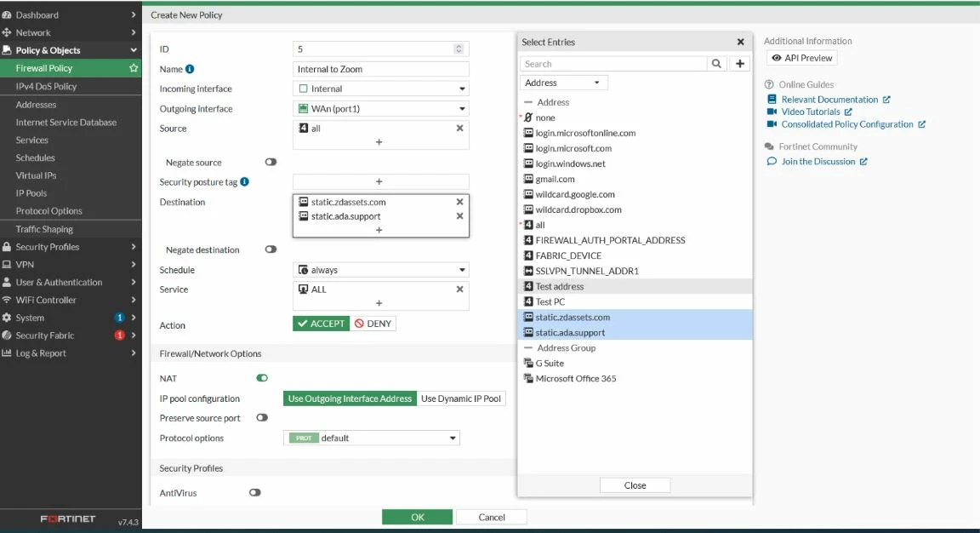Open the Protocol options dropdown

[x=372, y=438]
